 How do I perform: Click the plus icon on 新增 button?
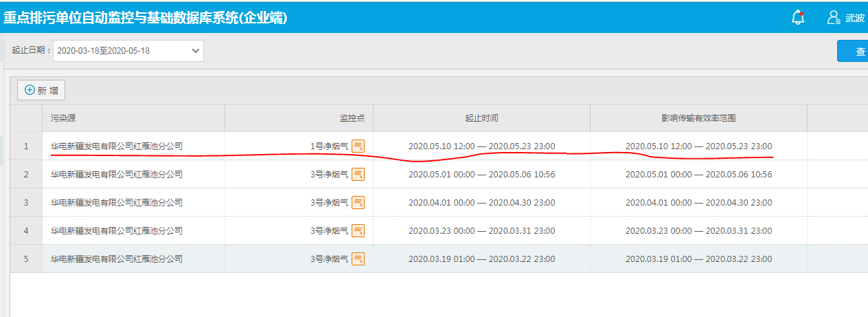click(x=30, y=90)
